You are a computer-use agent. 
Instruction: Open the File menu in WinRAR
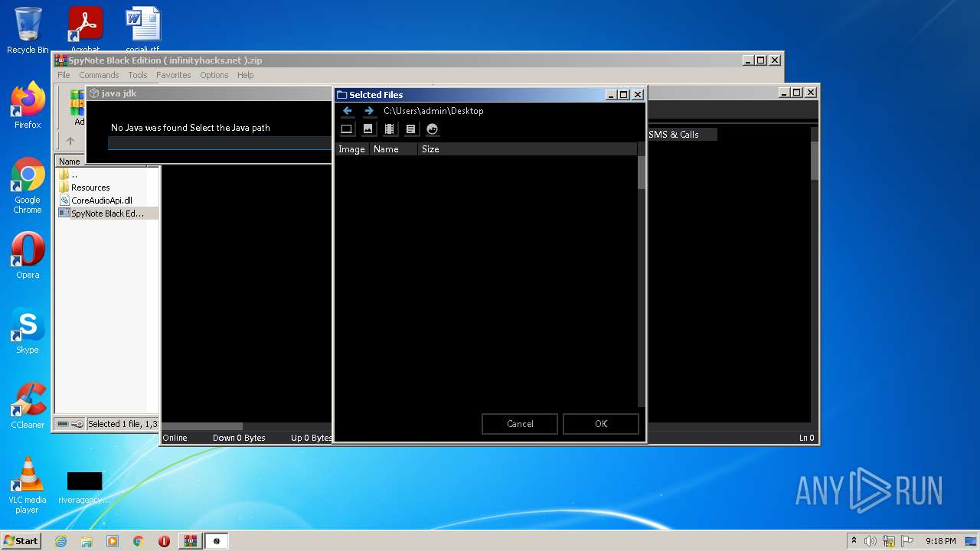coord(64,75)
